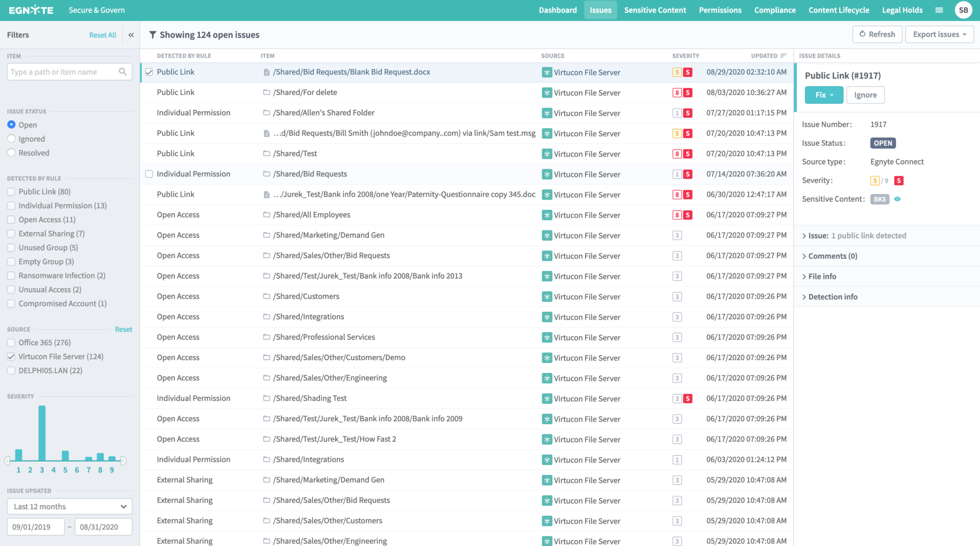This screenshot has height=546, width=980.
Task: Open the Legal Holds tab
Action: [x=902, y=10]
